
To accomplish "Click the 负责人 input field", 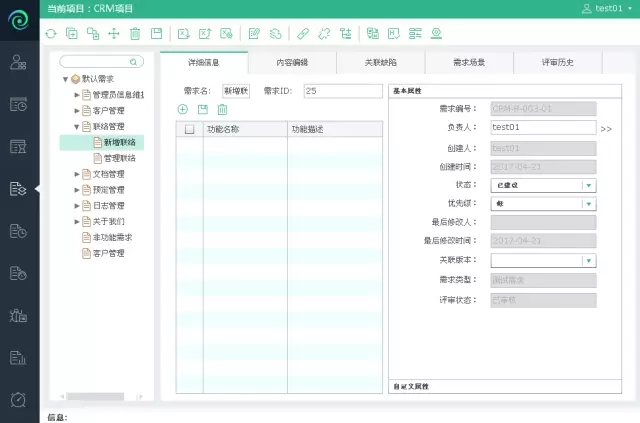I will 543,127.
